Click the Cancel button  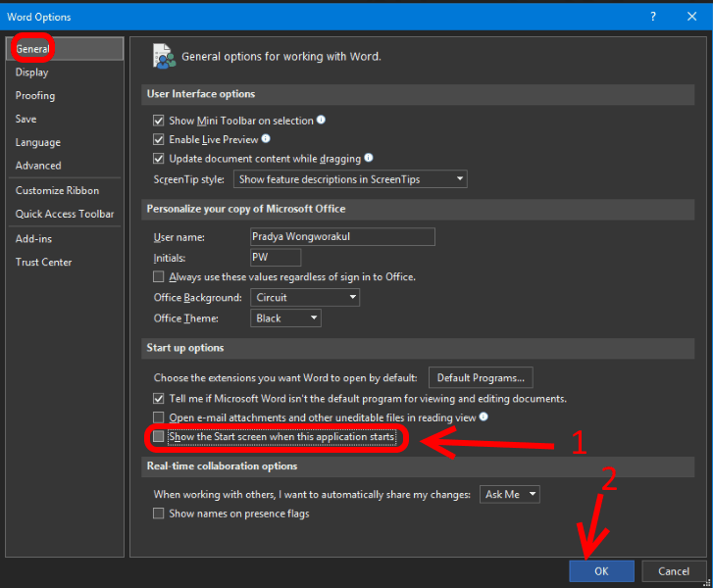[674, 571]
